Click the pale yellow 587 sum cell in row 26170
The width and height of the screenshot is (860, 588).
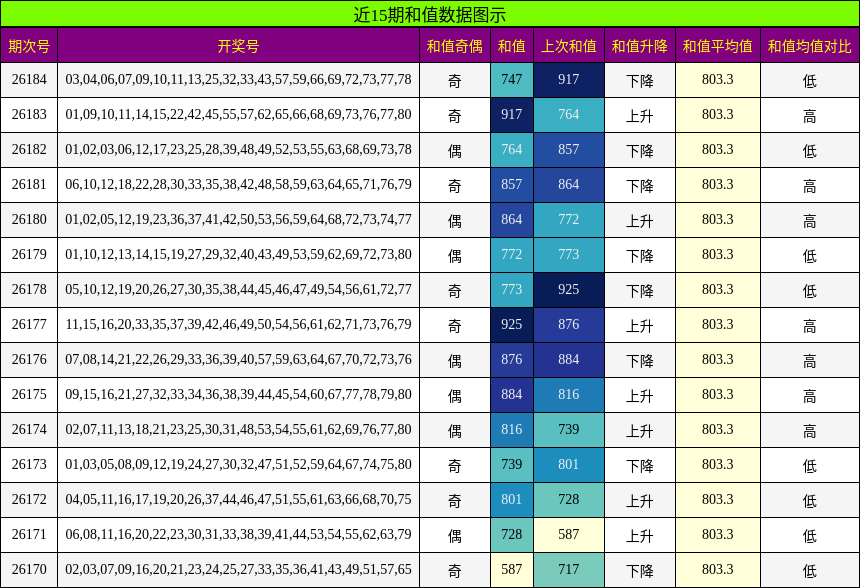click(x=512, y=570)
